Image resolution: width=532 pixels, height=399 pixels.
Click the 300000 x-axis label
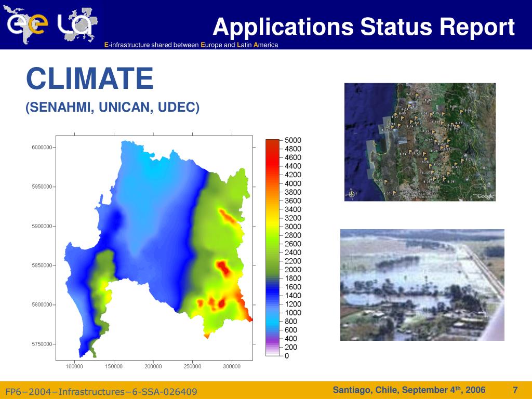click(232, 366)
